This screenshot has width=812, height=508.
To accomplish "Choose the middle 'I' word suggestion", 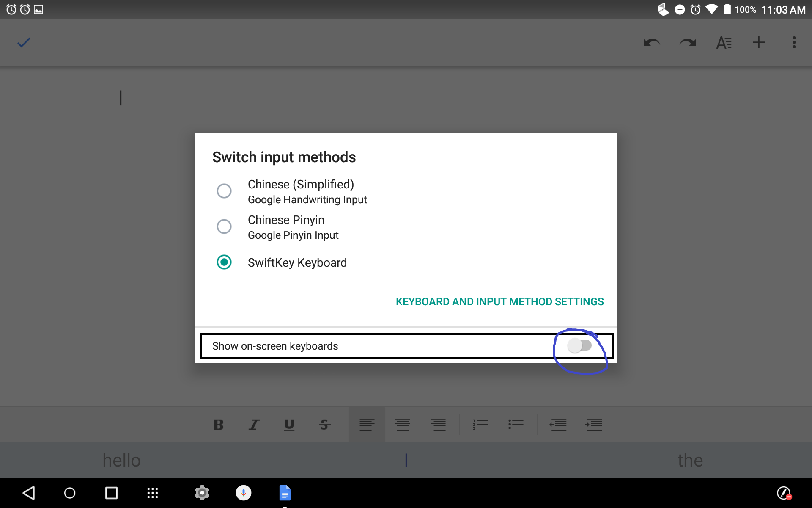I will (406, 460).
